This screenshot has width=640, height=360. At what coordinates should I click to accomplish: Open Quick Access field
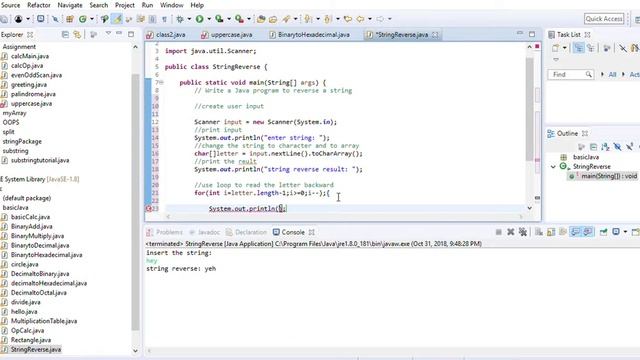(x=604, y=19)
